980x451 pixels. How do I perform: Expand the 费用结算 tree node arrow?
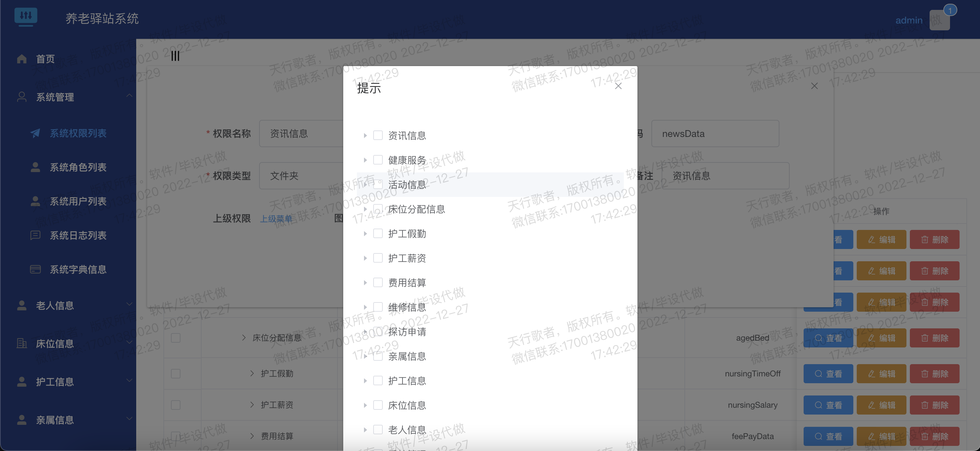[365, 283]
